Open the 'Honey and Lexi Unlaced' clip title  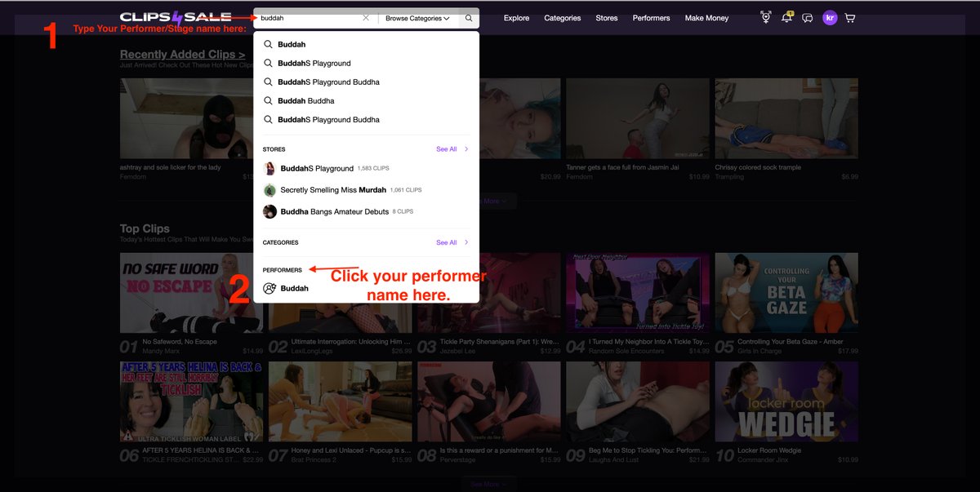click(351, 450)
